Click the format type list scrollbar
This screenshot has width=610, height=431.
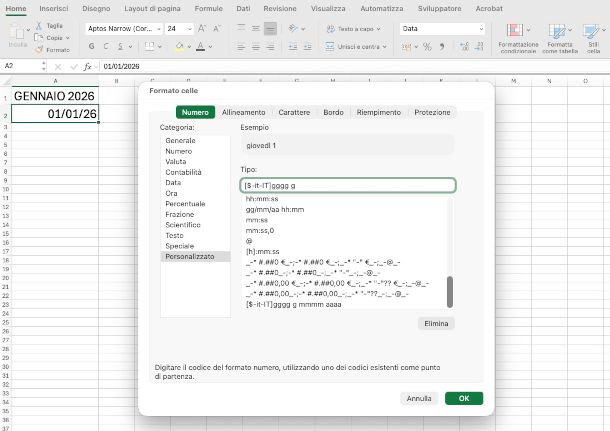point(450,292)
